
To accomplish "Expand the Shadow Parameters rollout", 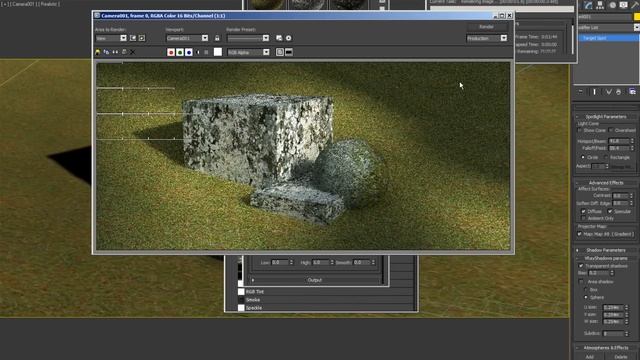I will (606, 250).
